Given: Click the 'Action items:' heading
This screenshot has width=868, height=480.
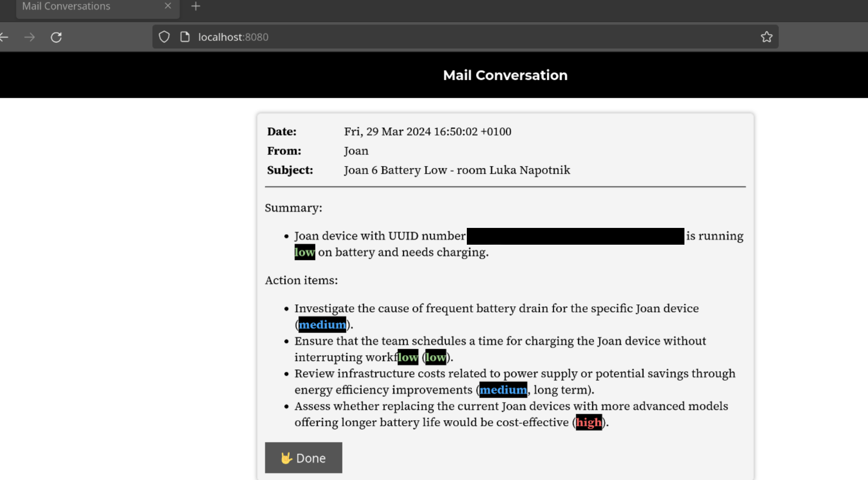Looking at the screenshot, I should 302,281.
